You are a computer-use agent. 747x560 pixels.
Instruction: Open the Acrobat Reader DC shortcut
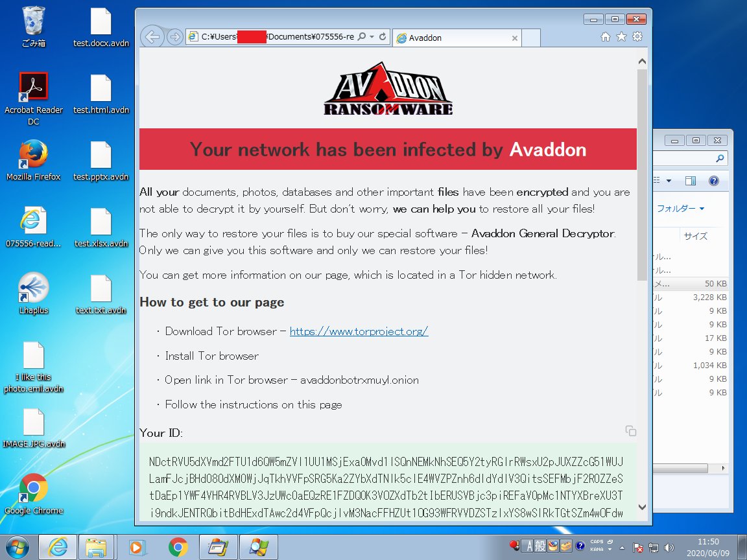[33, 99]
